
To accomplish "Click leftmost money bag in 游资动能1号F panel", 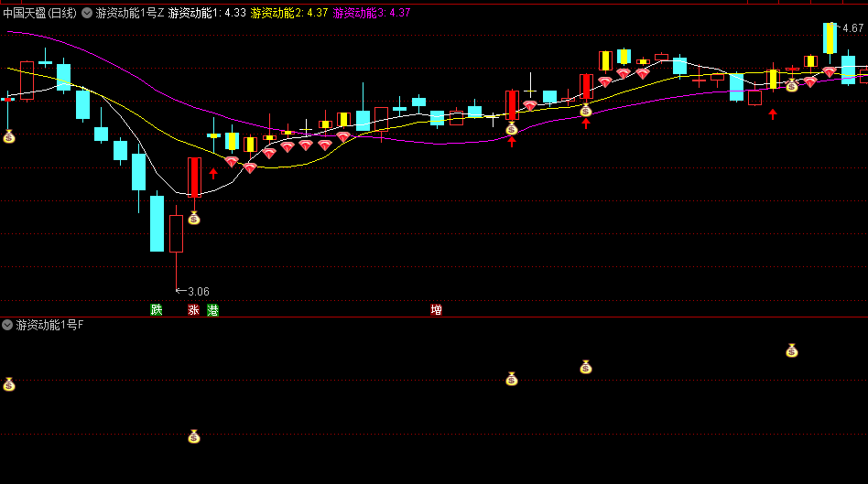I will click(x=9, y=384).
